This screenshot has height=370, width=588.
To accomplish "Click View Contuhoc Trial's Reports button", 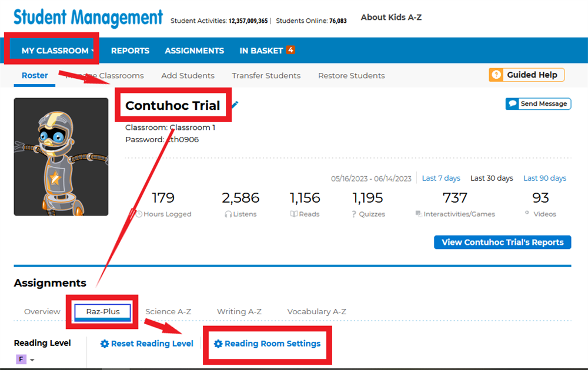I will (x=502, y=243).
